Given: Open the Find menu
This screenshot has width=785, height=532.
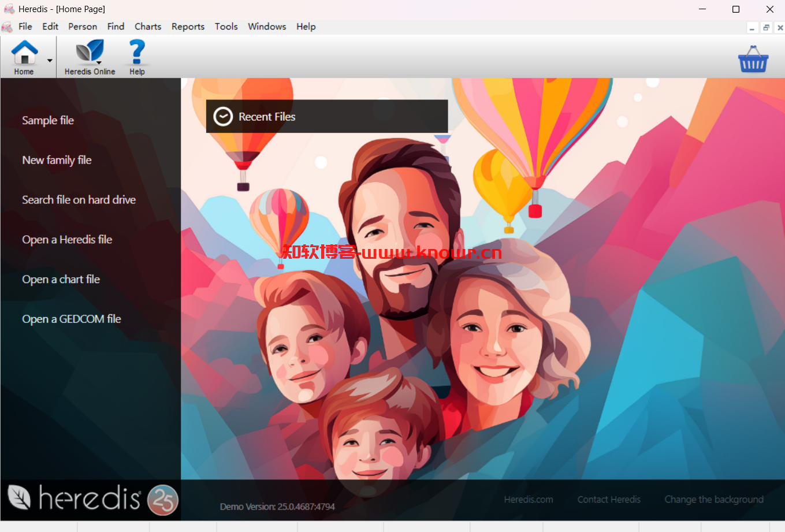Looking at the screenshot, I should [116, 27].
